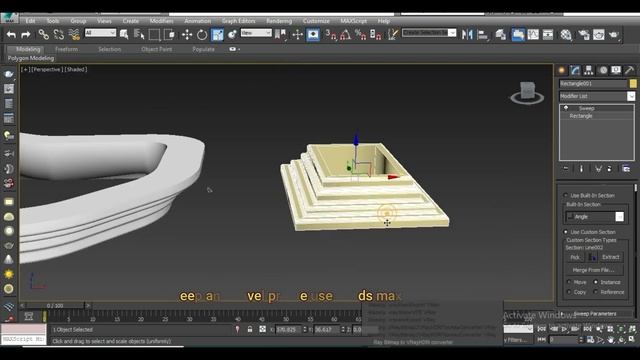Toggle the Spinner Snap icon
The image size is (640, 360).
[375, 35]
